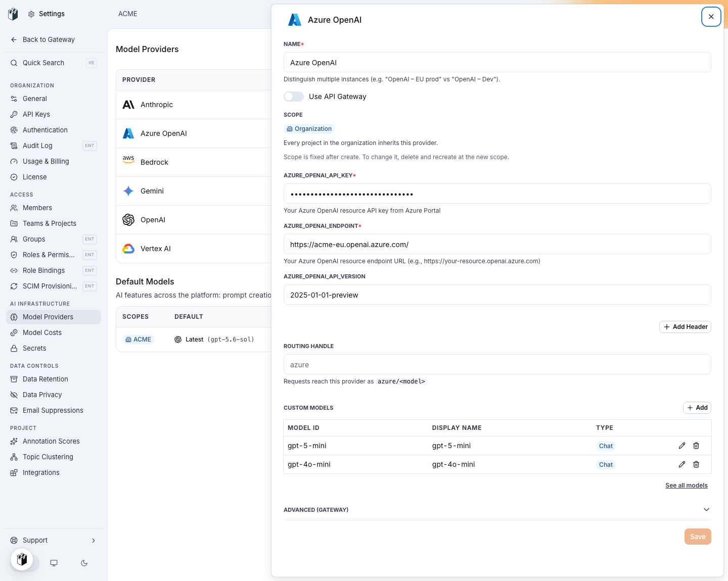Click the OpenAI logo in provider list
Screen dimensions: 728x581
coord(128,220)
